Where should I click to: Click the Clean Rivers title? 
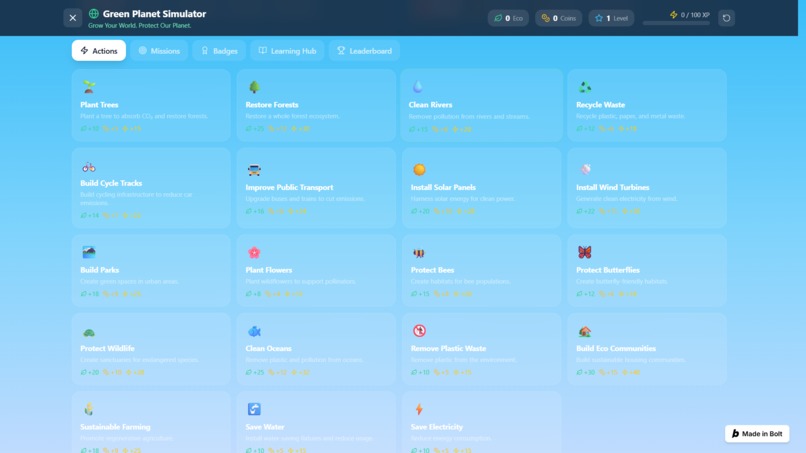tap(430, 104)
